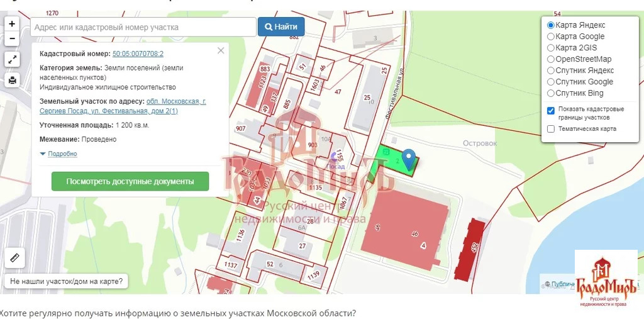Image resolution: width=644 pixels, height=319 pixels.
Task: Click parcel labeled 27 on map
Action: [x=303, y=246]
